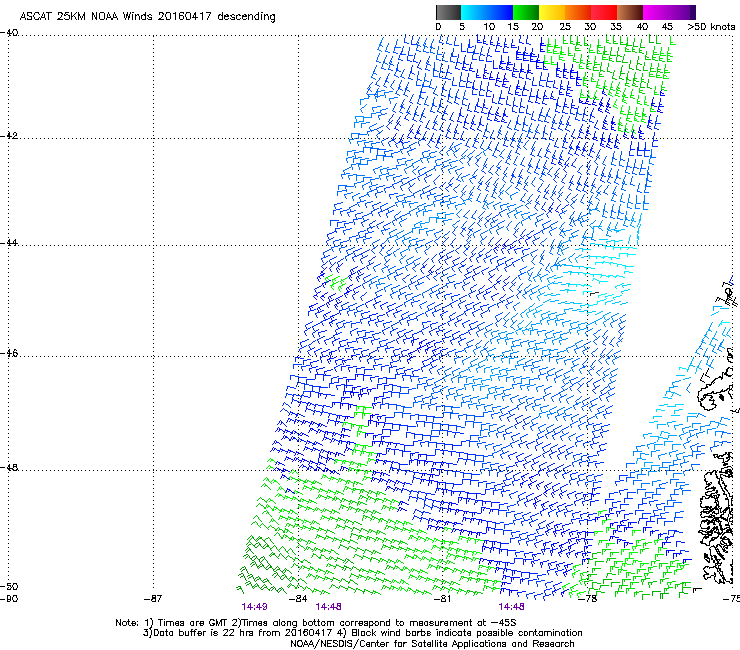Click the black contaminated wind barb near -78, -45
This screenshot has height=650, width=740.
click(593, 294)
